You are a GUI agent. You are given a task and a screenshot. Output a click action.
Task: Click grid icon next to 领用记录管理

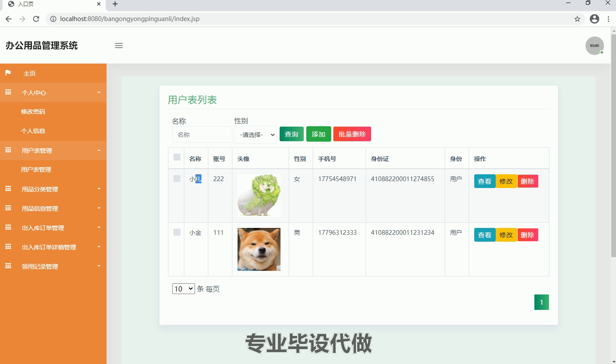coord(8,266)
